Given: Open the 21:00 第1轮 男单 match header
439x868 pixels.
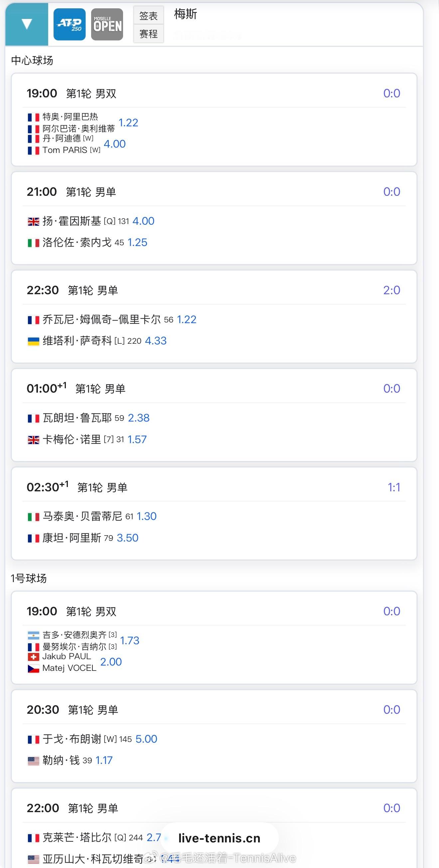Looking at the screenshot, I should tap(72, 192).
